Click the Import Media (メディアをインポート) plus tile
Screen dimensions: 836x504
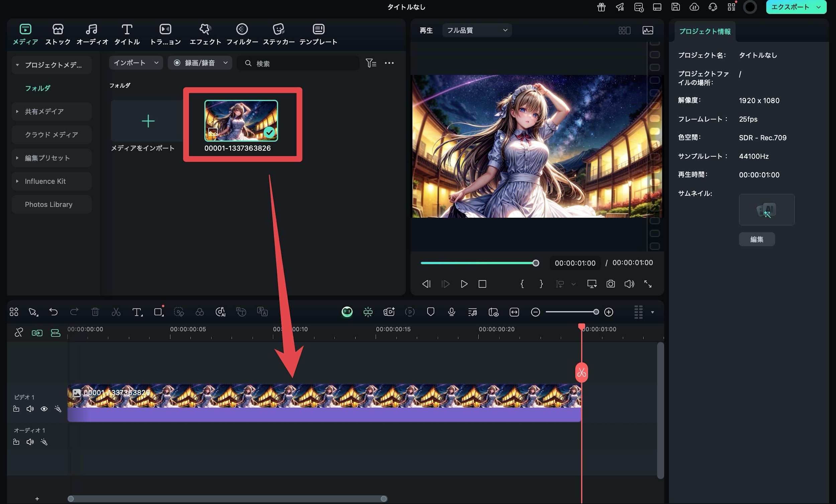pyautogui.click(x=148, y=121)
